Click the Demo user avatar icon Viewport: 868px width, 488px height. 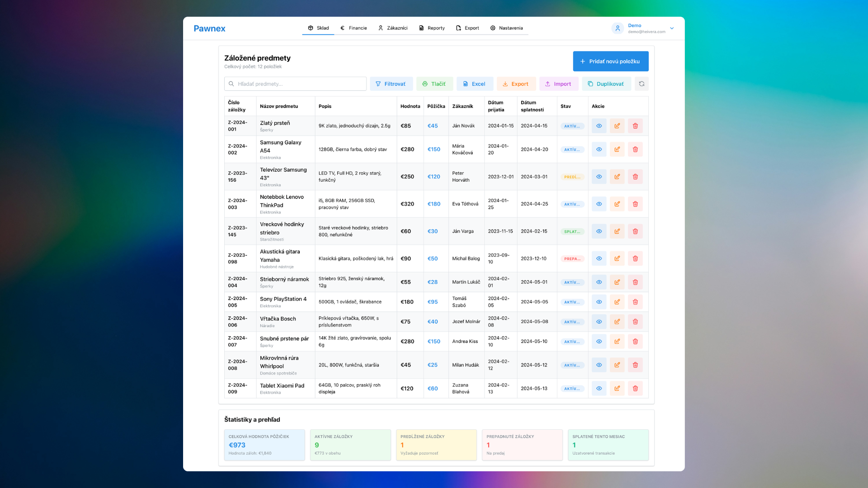point(617,28)
